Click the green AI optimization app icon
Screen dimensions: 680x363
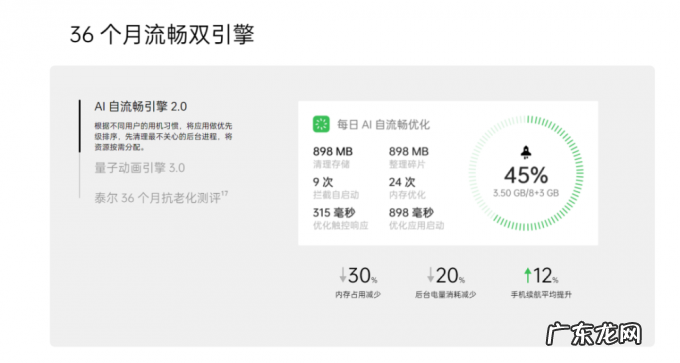pyautogui.click(x=321, y=124)
